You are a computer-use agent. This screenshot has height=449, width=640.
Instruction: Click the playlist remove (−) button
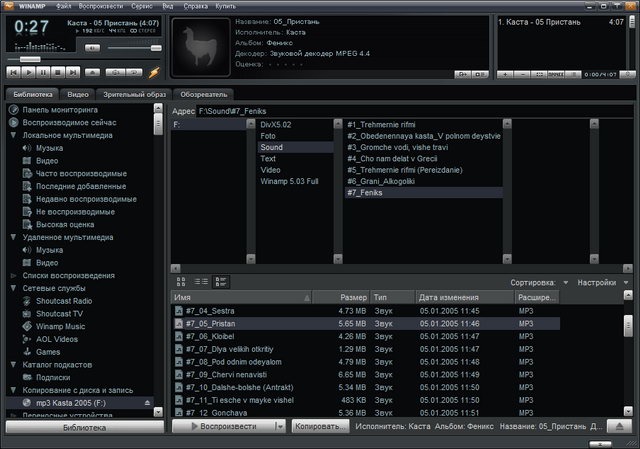[x=522, y=75]
